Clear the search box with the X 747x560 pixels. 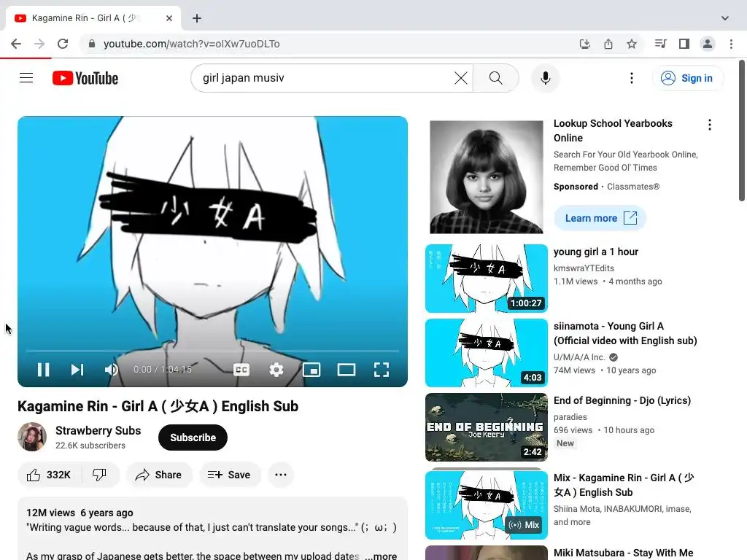461,77
